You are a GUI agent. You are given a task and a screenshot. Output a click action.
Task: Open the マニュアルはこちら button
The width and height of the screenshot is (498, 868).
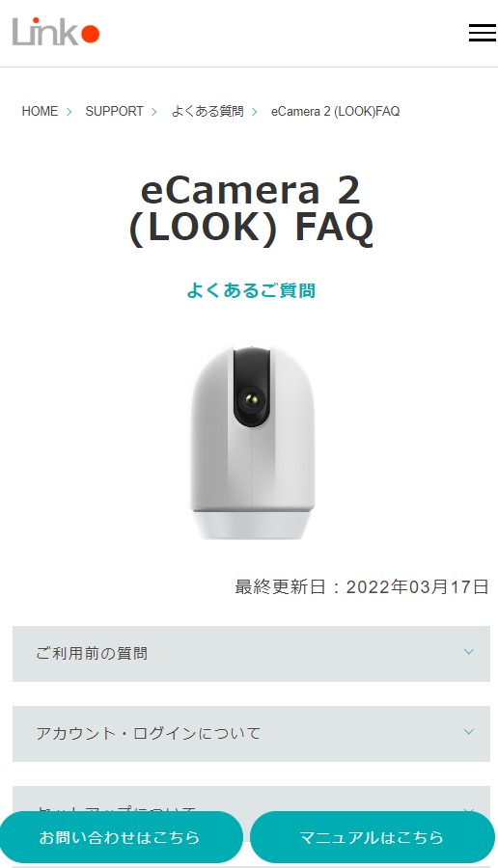(373, 837)
